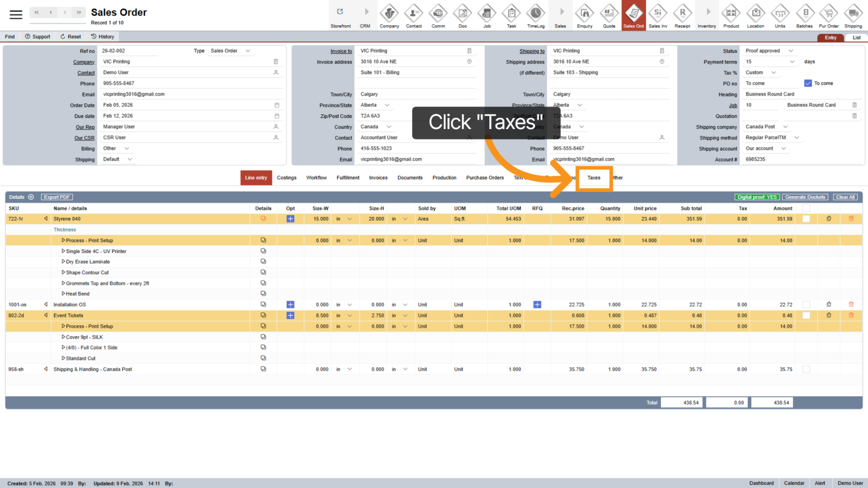The height and width of the screenshot is (488, 868).
Task: Open the Status Proof approved dropdown
Action: pos(791,51)
